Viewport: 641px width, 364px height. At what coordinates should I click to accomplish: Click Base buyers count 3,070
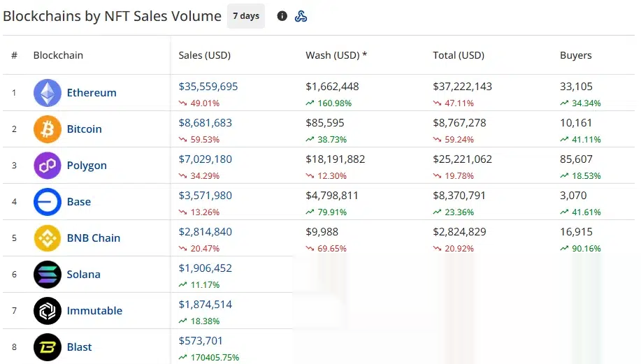tap(573, 196)
